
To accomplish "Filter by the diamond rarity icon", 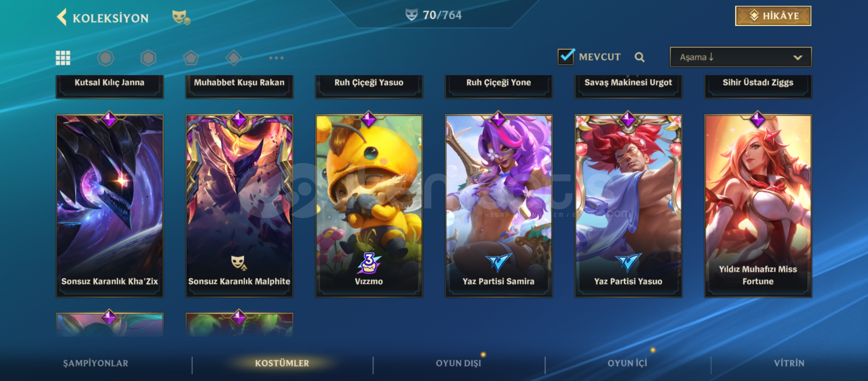I will pos(234,58).
